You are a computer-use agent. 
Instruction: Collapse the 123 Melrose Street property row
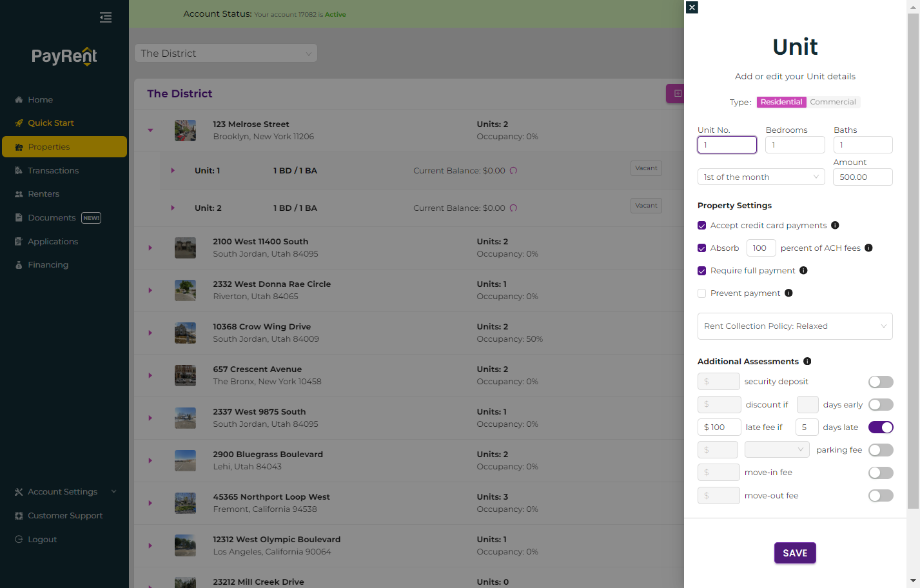point(150,130)
